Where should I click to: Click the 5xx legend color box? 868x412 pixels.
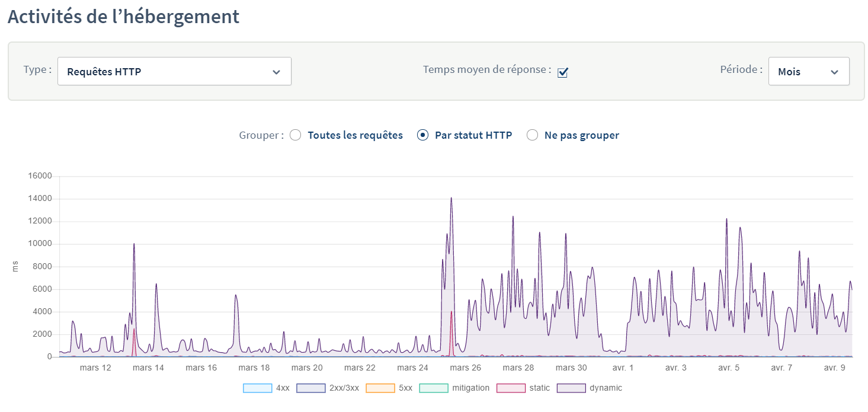click(x=380, y=388)
